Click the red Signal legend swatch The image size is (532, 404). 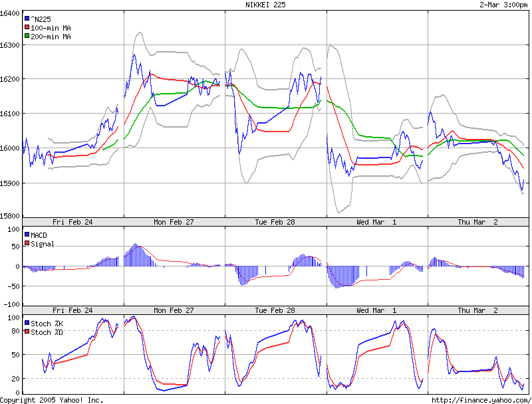[27, 243]
